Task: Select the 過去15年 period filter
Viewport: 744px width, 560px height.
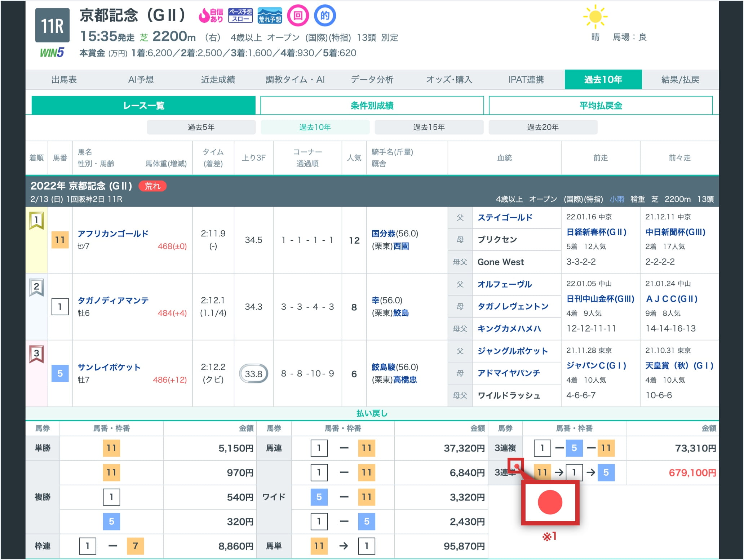Action: click(429, 127)
